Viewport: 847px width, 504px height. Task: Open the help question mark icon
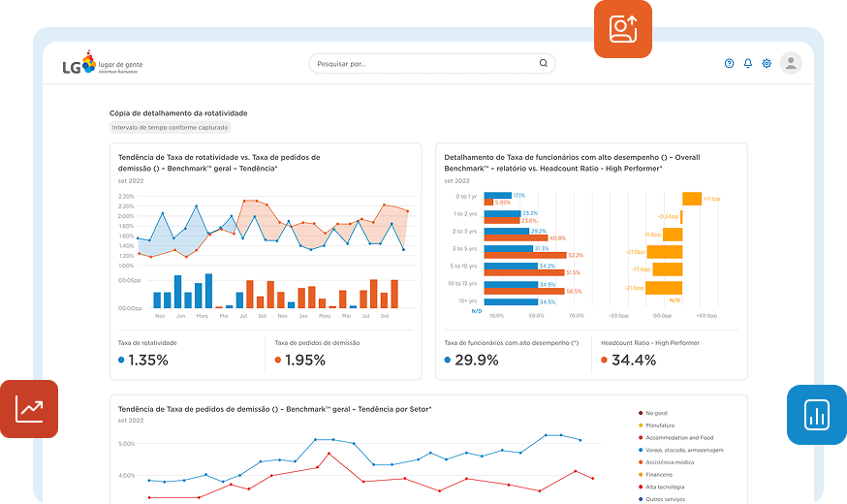729,64
